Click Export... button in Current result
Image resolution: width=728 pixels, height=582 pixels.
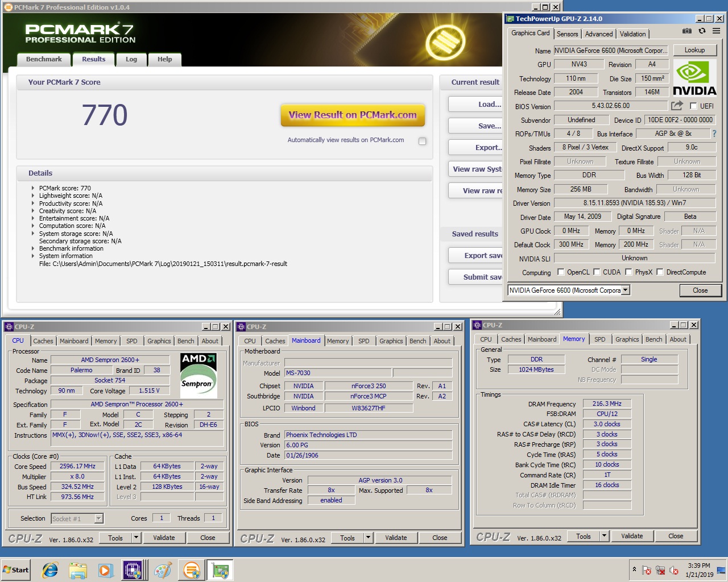pos(475,147)
